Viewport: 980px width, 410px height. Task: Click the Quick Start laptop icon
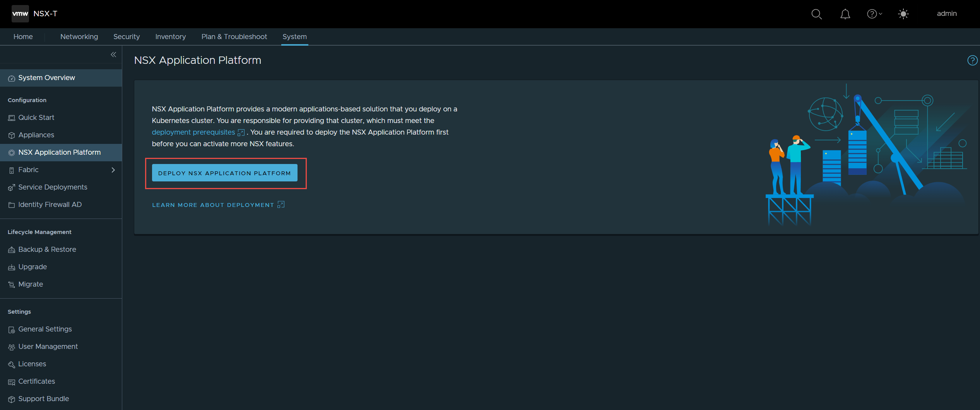[x=12, y=118]
